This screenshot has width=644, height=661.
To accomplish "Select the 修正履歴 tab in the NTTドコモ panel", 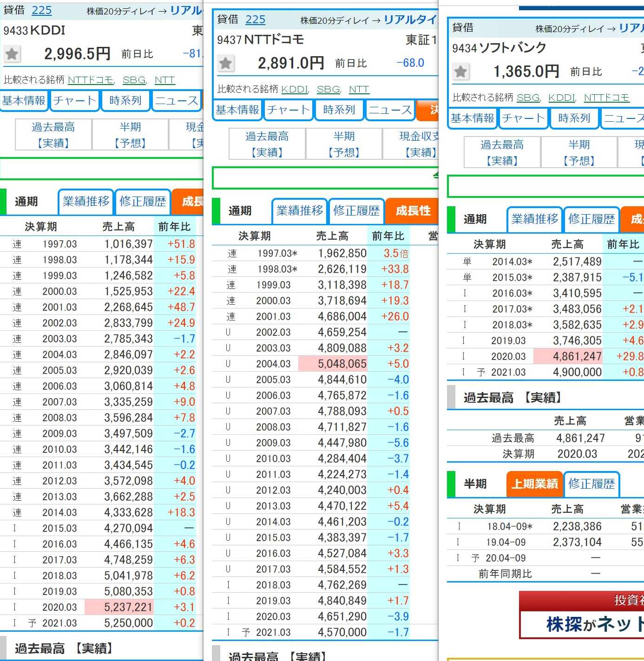I will point(356,211).
